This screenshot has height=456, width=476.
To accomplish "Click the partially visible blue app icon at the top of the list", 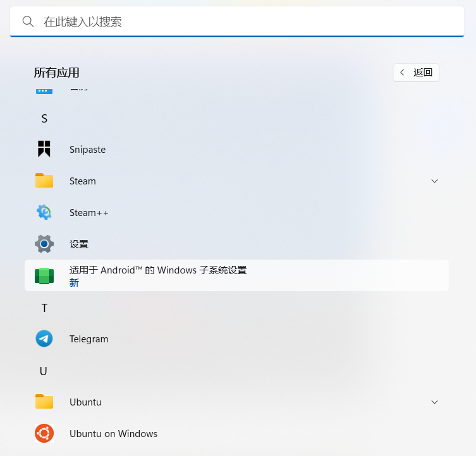I will point(44,91).
